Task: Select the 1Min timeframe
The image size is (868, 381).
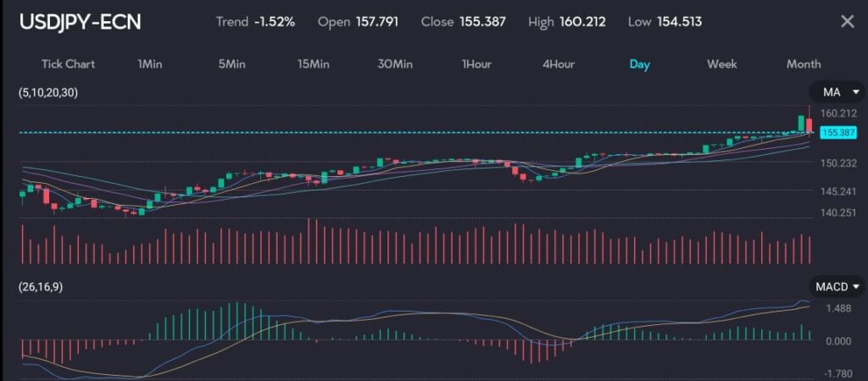Action: coord(151,64)
